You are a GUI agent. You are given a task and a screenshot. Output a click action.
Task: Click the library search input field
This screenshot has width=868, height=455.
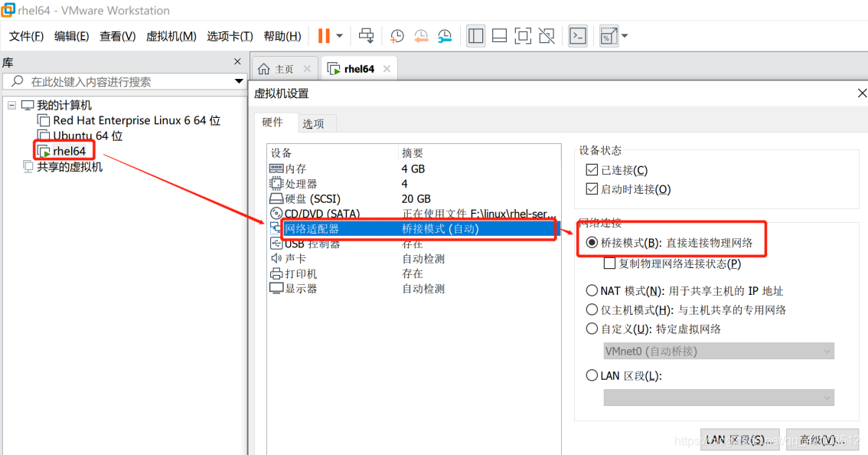point(125,81)
